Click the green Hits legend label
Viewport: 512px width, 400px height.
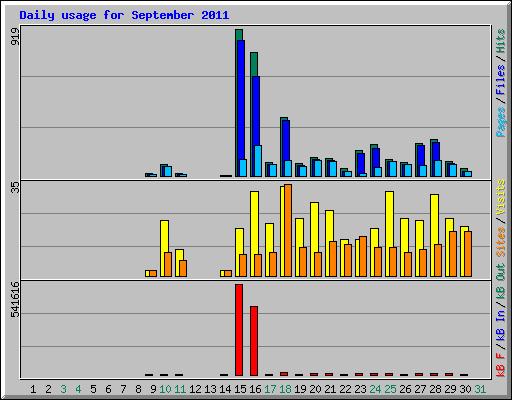pyautogui.click(x=501, y=41)
